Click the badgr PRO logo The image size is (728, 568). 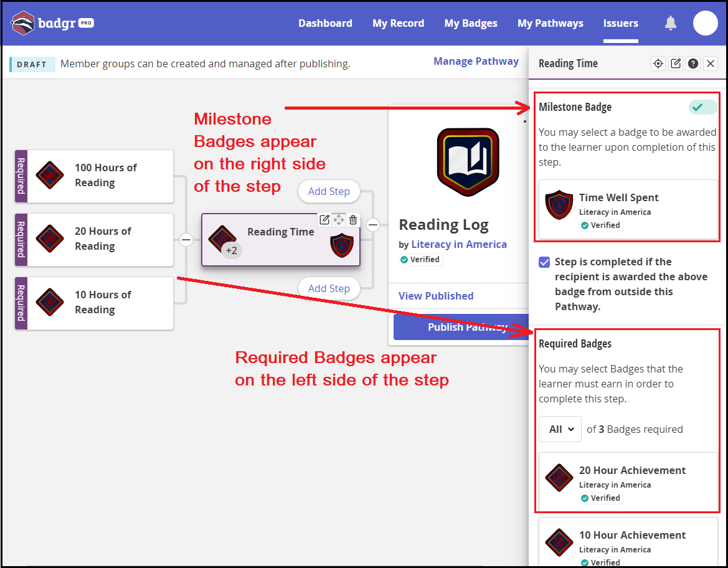[53, 22]
